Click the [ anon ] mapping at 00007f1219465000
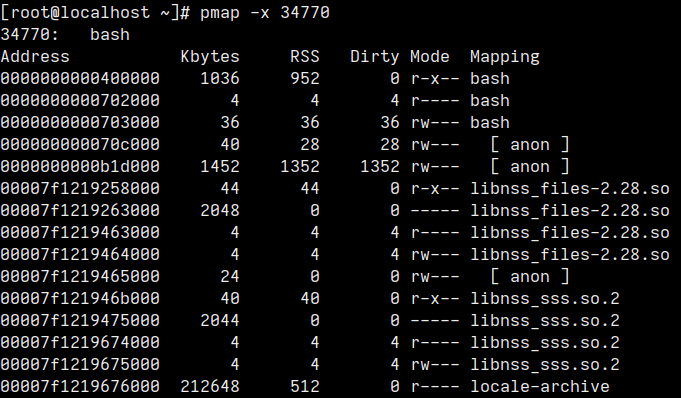This screenshot has width=681, height=398. point(529,277)
